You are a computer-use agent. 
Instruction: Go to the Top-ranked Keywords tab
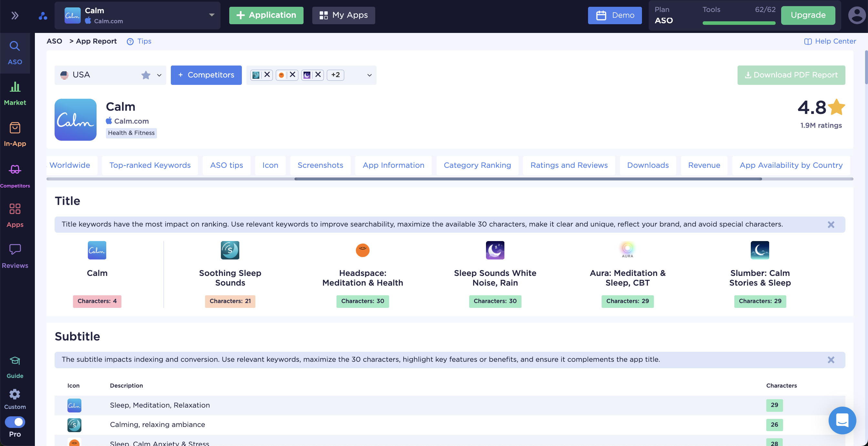click(150, 166)
